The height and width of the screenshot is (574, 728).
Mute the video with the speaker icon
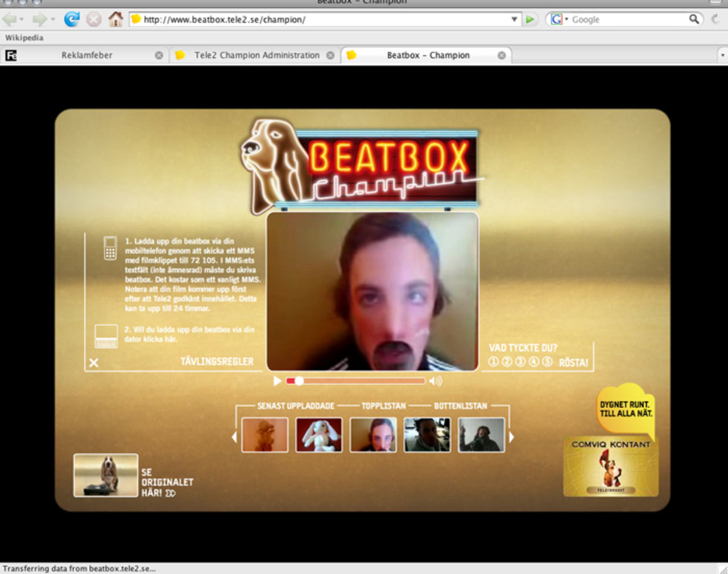[436, 381]
